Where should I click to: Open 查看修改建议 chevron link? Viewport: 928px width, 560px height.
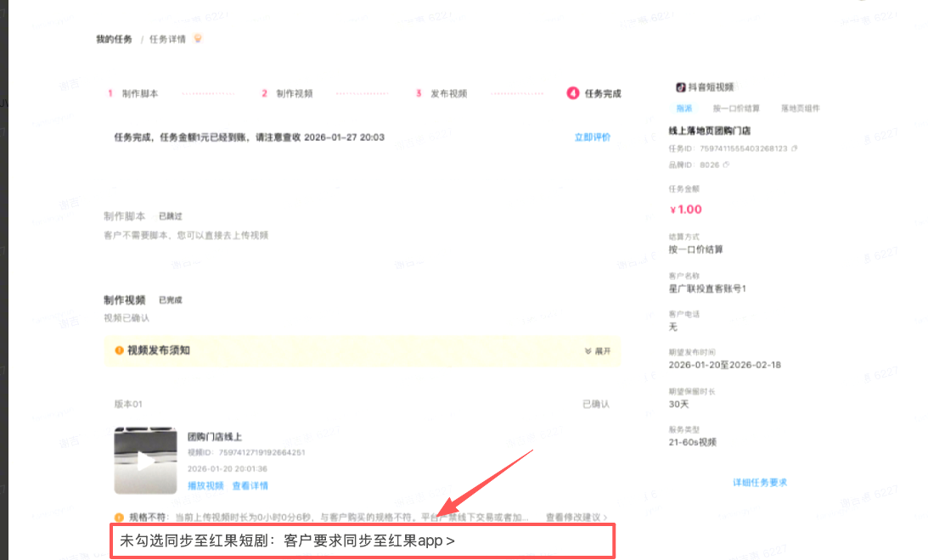576,517
